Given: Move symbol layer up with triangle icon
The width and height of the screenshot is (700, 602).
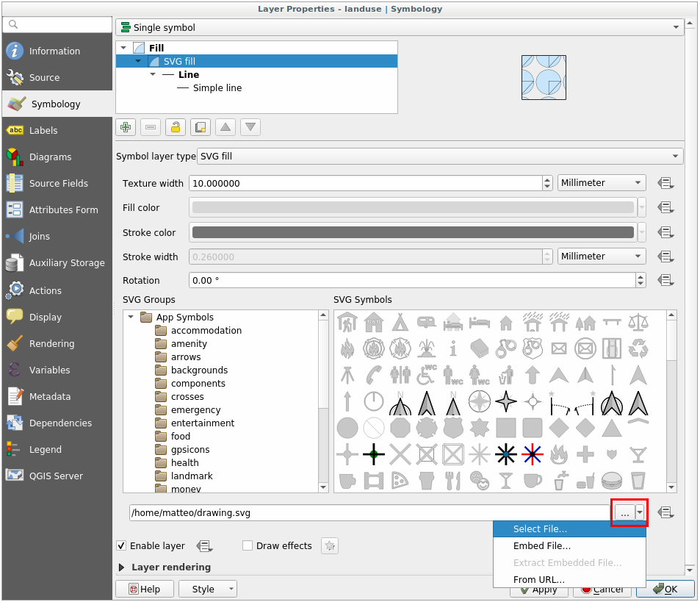Looking at the screenshot, I should tap(225, 127).
